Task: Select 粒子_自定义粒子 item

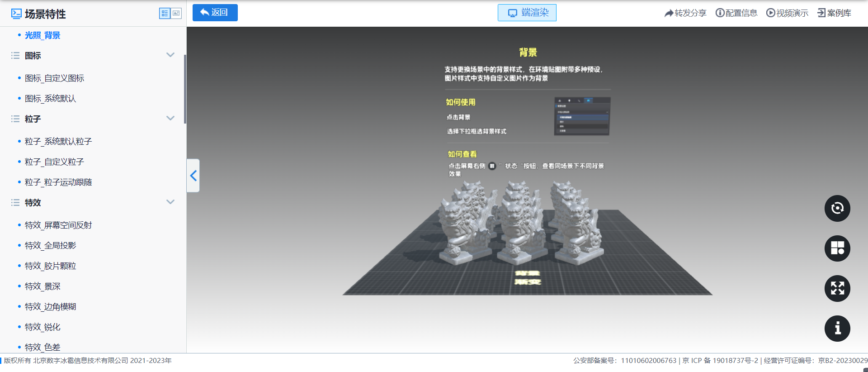Action: click(x=54, y=162)
